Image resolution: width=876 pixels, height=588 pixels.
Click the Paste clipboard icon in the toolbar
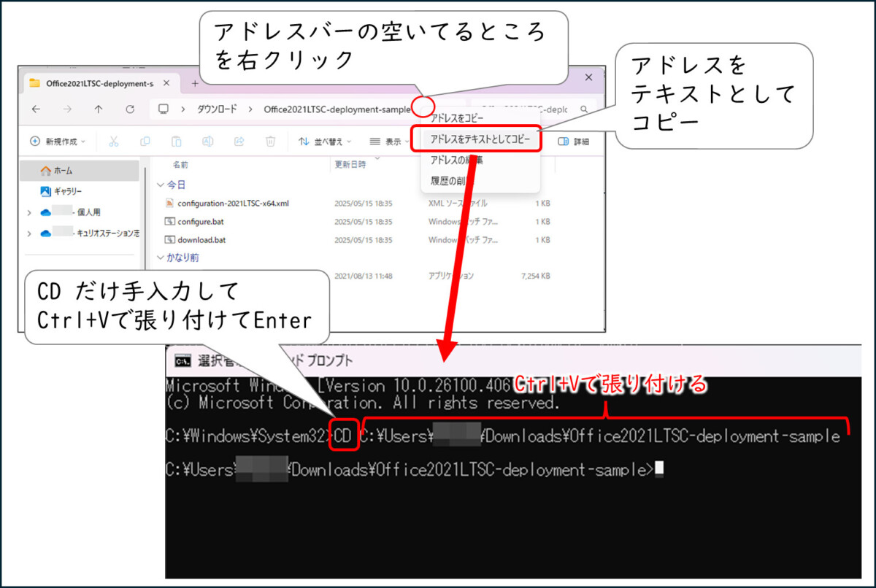(176, 142)
